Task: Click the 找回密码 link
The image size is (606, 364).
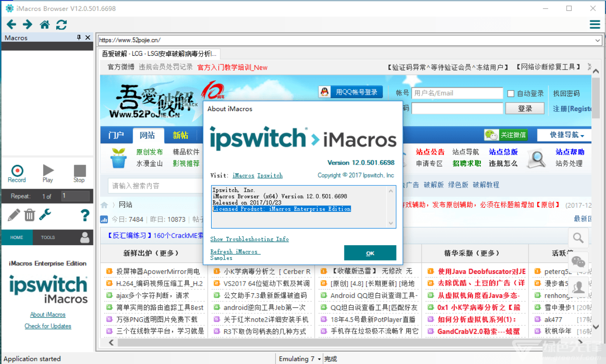Action: tap(566, 93)
